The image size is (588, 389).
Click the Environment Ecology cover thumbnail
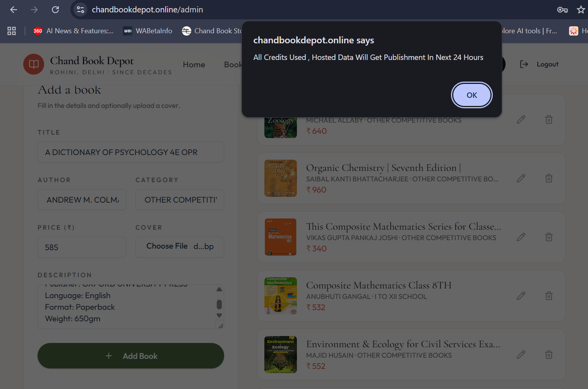pos(281,355)
